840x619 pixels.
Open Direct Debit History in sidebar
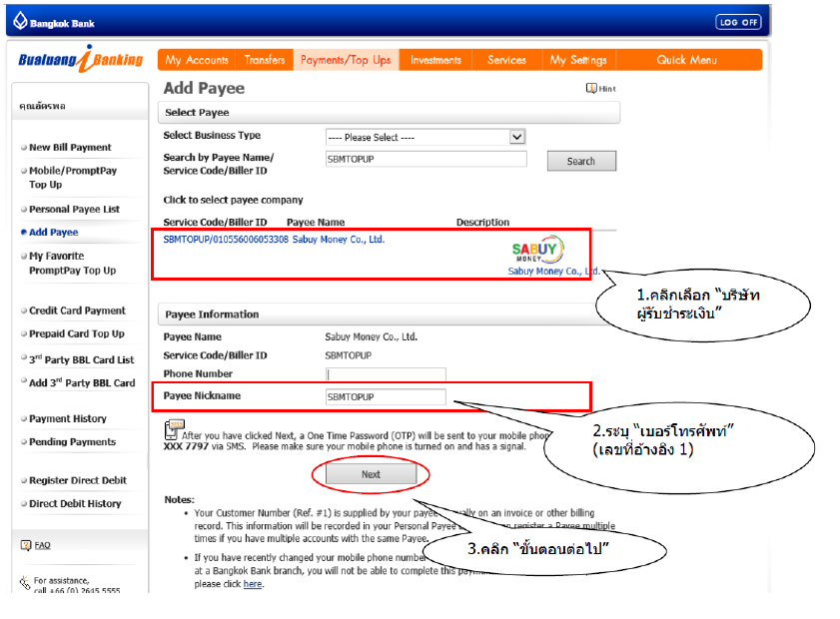pos(75,503)
